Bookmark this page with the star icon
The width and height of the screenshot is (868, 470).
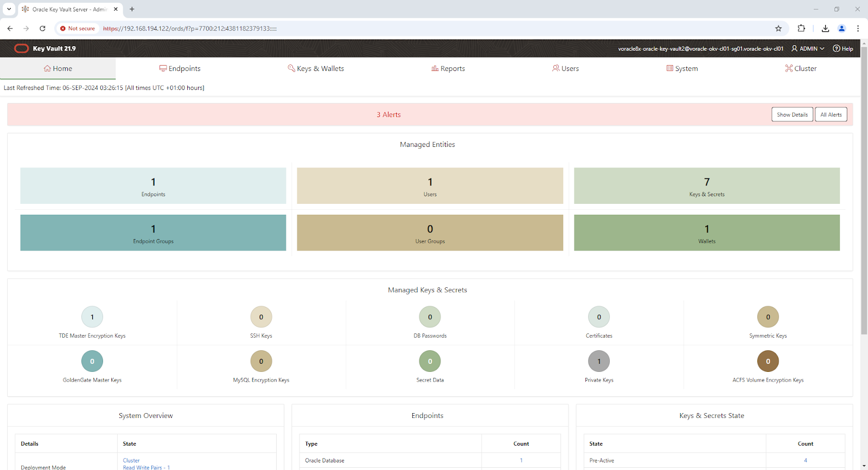[778, 28]
